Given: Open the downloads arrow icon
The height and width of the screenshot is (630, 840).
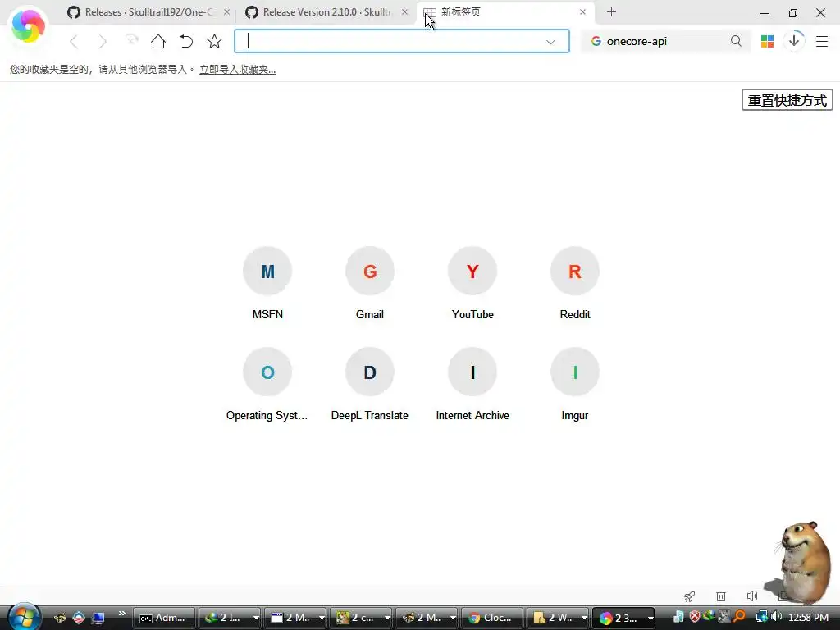Looking at the screenshot, I should (x=794, y=41).
